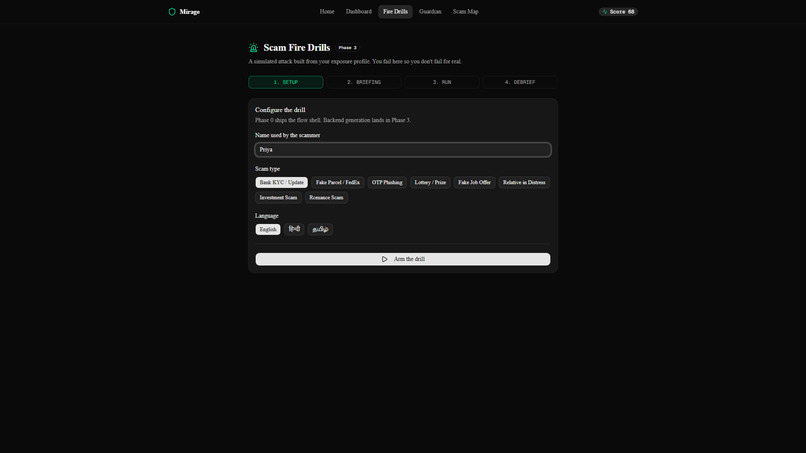
Task: Set language to Hindi
Action: tap(294, 229)
